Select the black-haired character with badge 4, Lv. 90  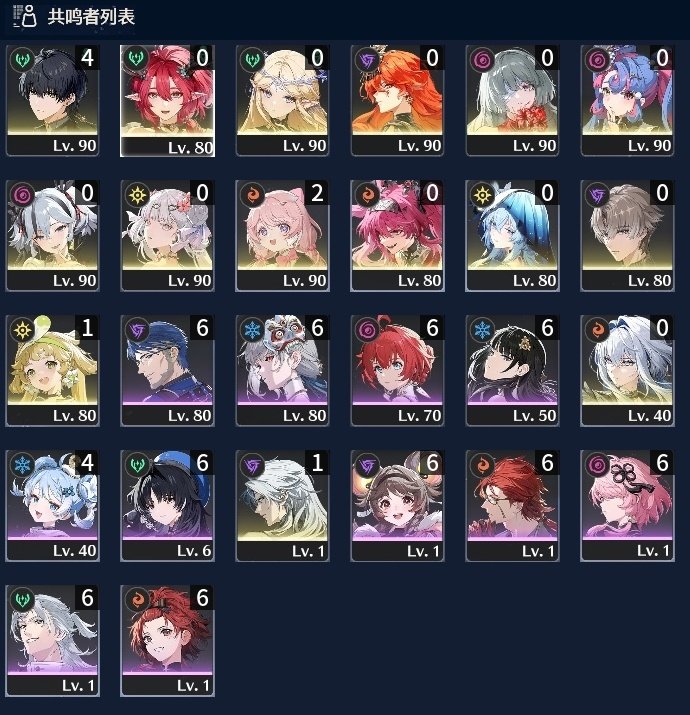click(52, 100)
